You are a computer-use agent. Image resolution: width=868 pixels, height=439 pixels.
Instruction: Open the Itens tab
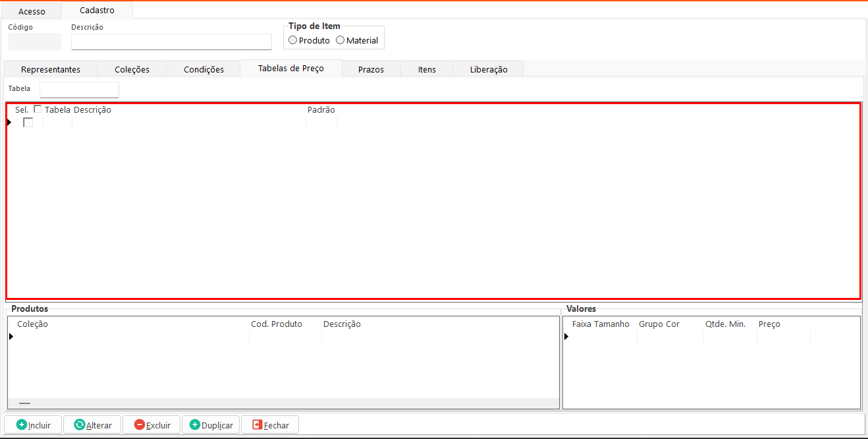pos(427,69)
